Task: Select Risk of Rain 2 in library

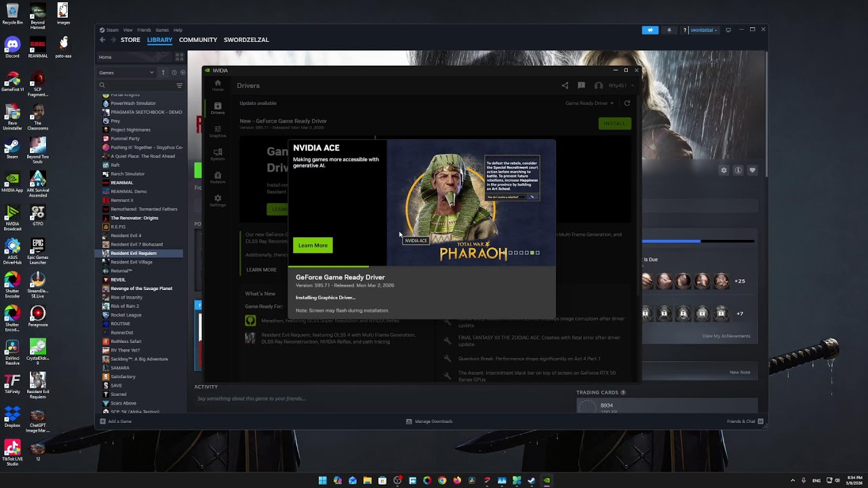Action: point(125,306)
